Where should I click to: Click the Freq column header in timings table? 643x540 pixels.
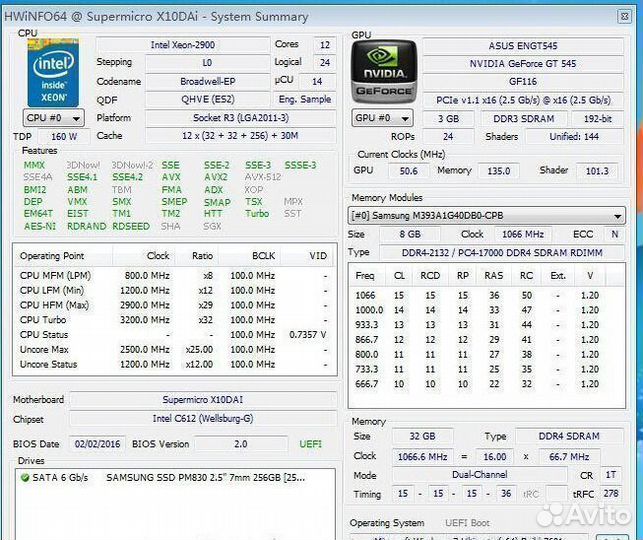365,276
